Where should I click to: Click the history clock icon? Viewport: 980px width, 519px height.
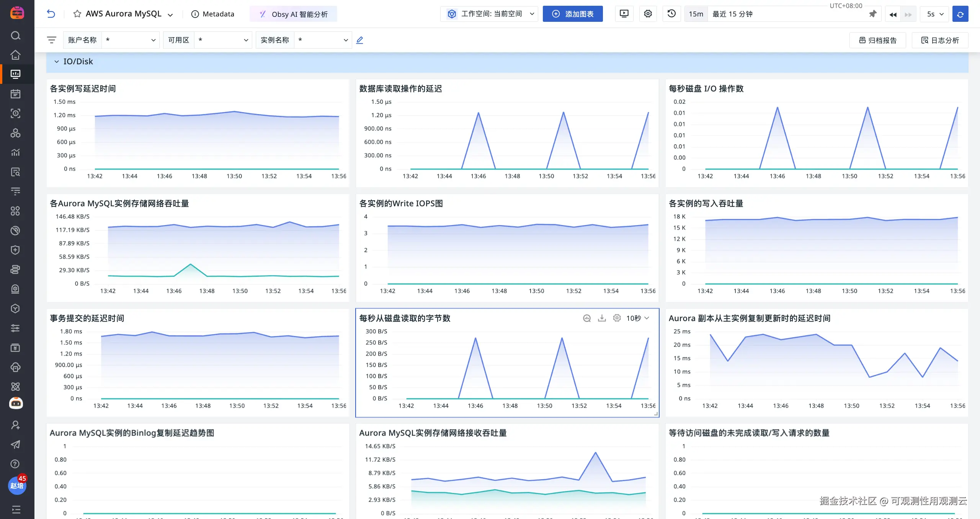point(671,14)
